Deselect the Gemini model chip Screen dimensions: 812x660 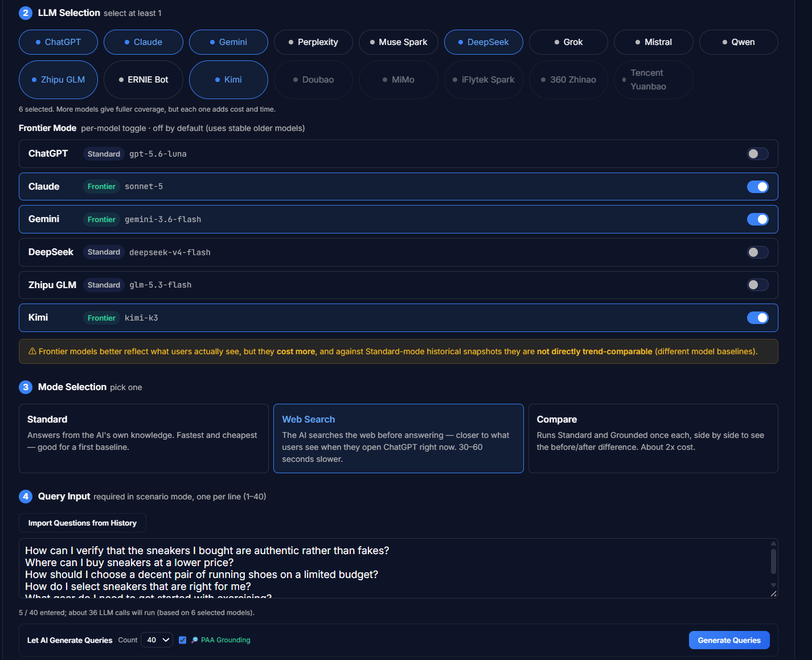228,42
